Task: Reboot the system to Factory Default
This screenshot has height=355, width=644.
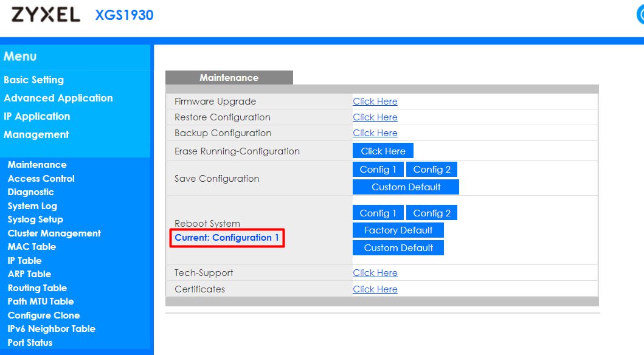Action: click(398, 230)
